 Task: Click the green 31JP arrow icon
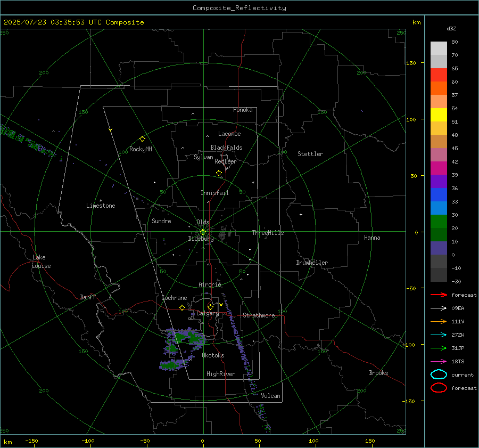point(439,348)
